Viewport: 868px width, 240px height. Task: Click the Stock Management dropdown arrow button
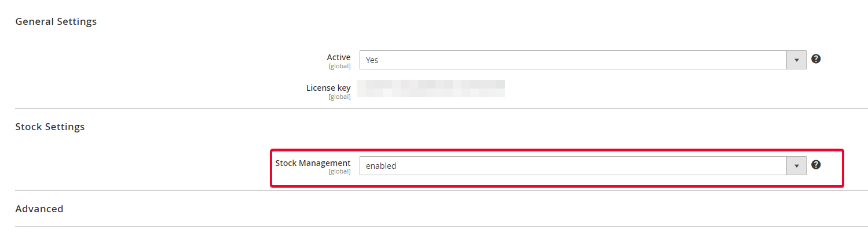click(796, 165)
